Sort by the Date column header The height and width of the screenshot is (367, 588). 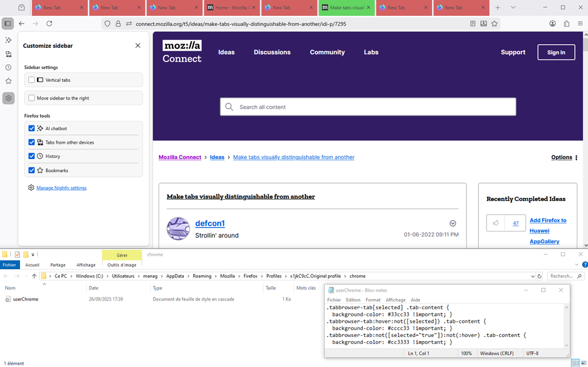pos(93,288)
